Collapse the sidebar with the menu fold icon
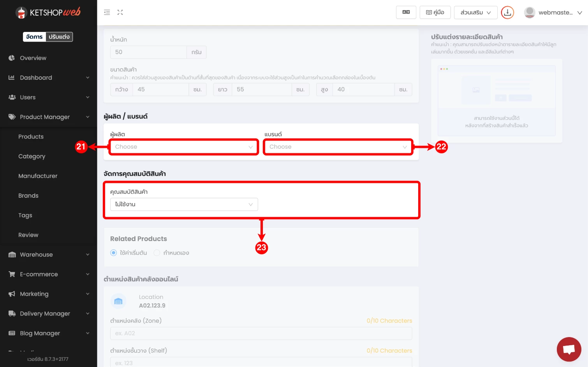The height and width of the screenshot is (367, 588). point(107,12)
